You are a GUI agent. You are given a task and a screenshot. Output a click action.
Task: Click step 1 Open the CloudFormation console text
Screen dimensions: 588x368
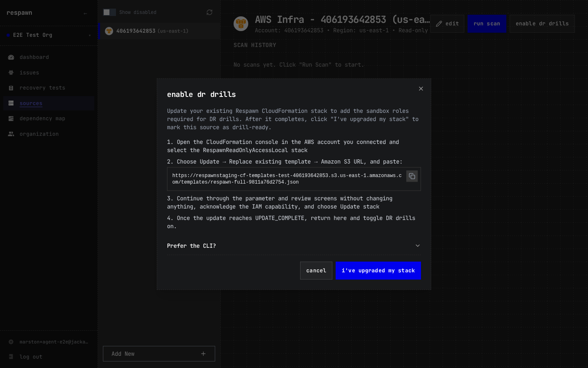(283, 146)
